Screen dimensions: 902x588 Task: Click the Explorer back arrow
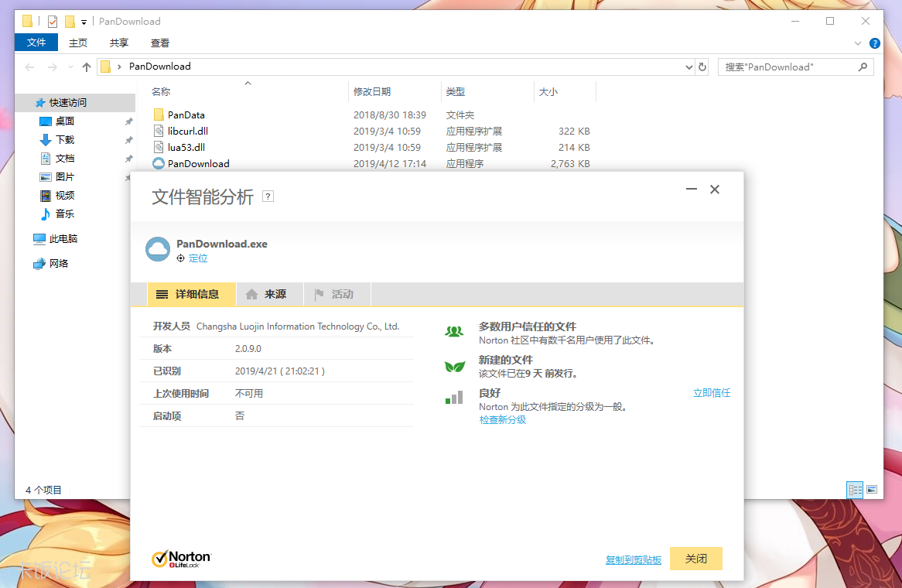click(30, 67)
